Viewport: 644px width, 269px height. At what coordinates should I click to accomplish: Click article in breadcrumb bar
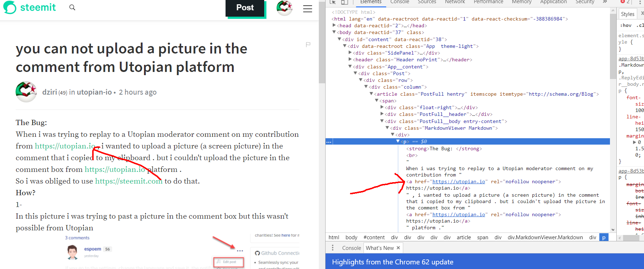[464, 237]
